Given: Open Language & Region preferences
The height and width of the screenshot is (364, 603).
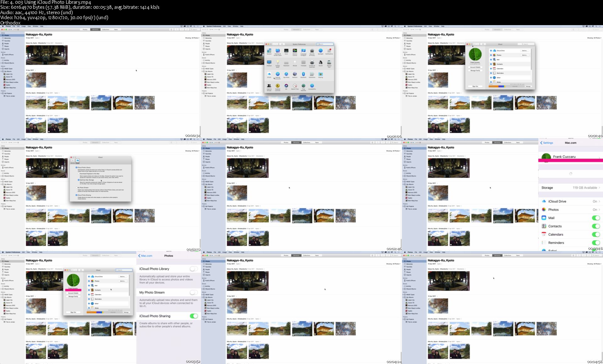Looking at the screenshot, I should point(303,51).
